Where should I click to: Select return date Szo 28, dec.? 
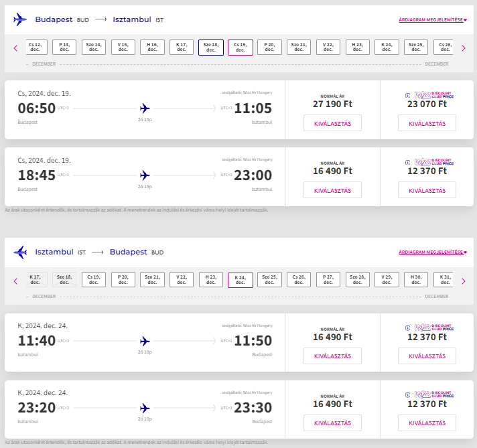click(x=358, y=279)
